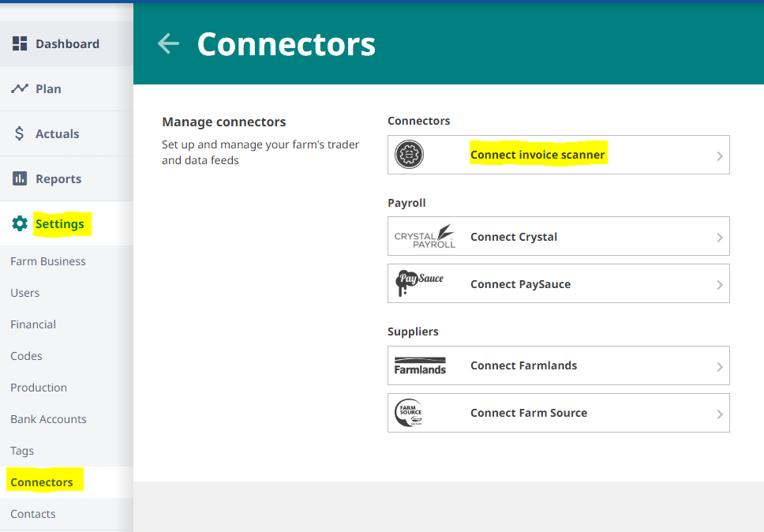Click the Dashboard grid icon
This screenshot has width=764, height=532.
[x=20, y=43]
